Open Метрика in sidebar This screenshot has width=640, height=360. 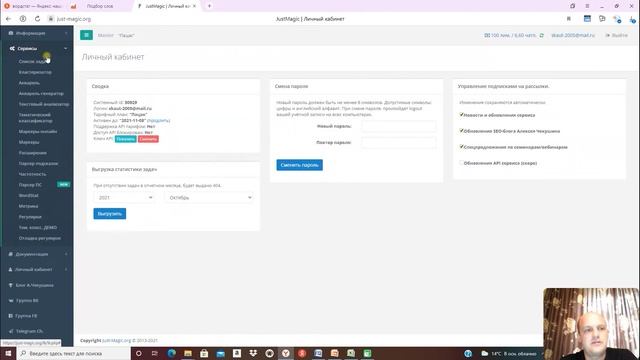point(28,206)
